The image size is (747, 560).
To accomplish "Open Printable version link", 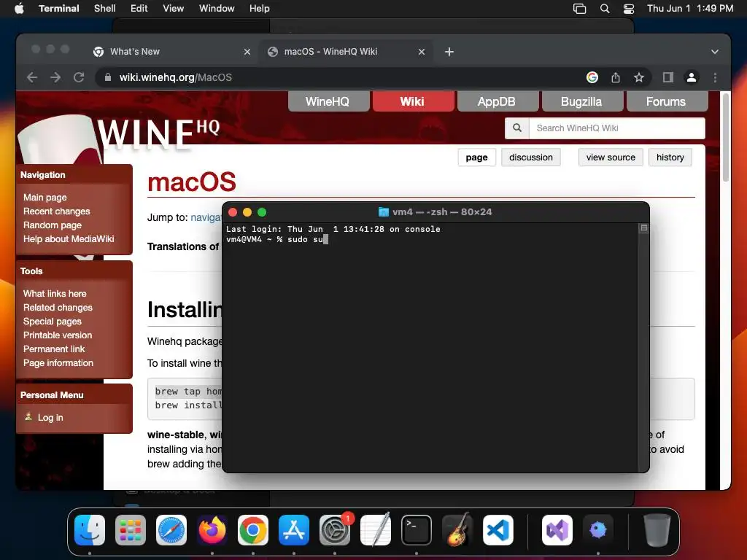I will click(x=58, y=335).
